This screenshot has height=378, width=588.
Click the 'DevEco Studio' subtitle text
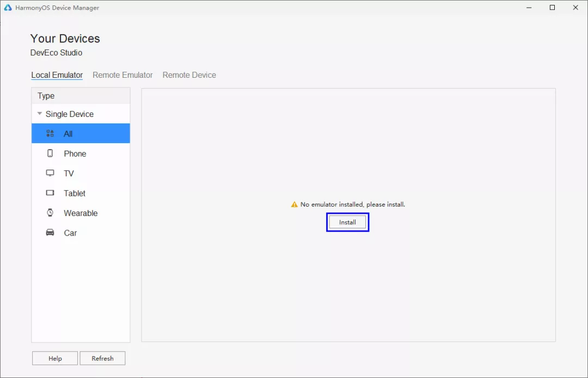[x=56, y=53]
